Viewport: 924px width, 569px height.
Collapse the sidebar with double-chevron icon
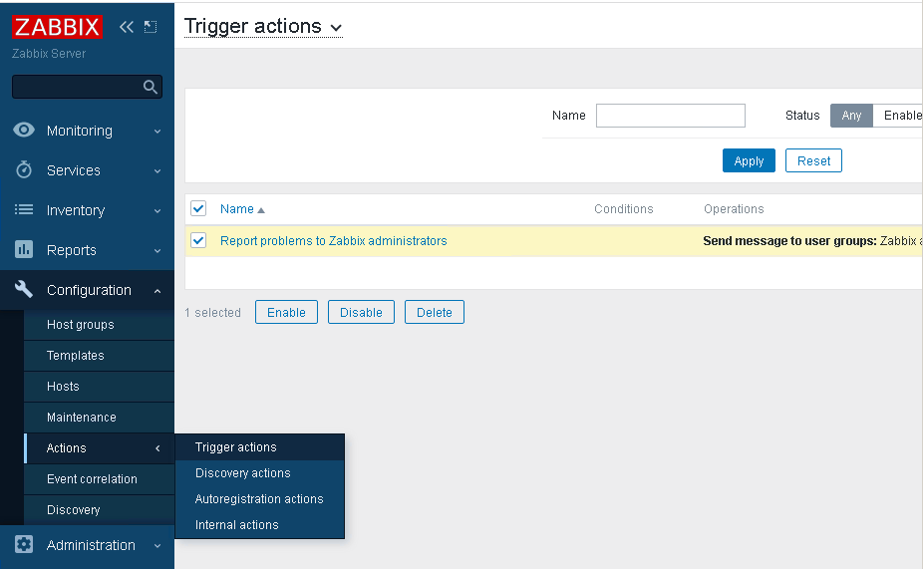127,27
